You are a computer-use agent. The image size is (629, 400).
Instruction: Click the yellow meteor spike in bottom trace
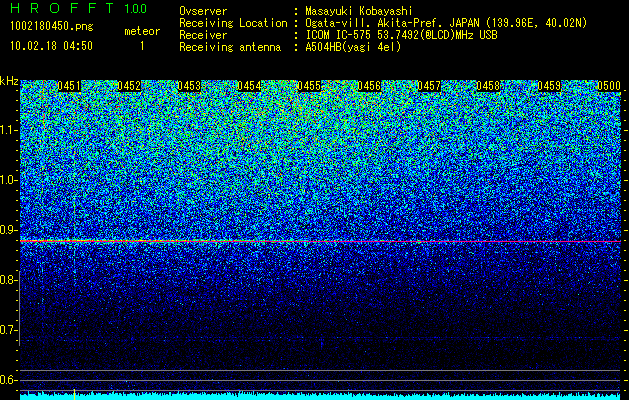point(74,394)
